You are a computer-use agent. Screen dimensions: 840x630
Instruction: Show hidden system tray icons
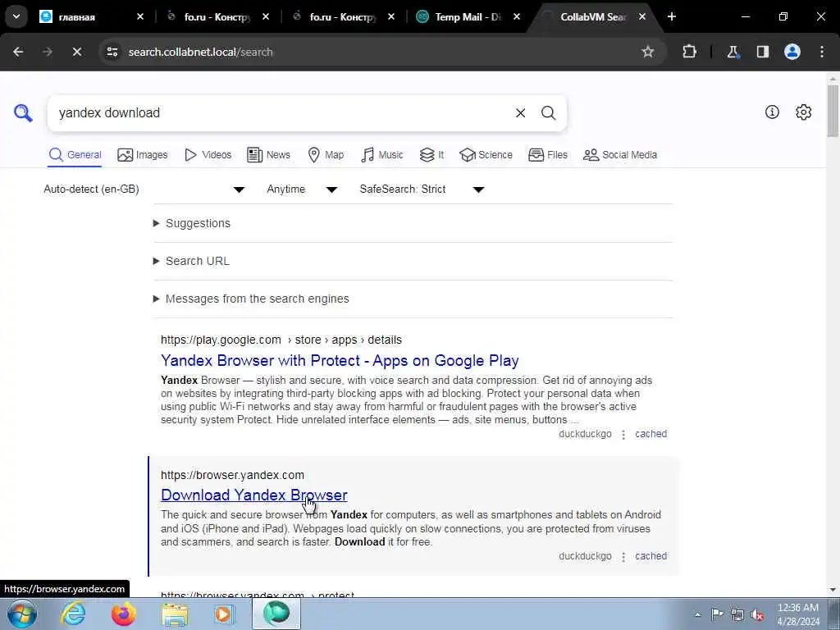click(x=697, y=614)
